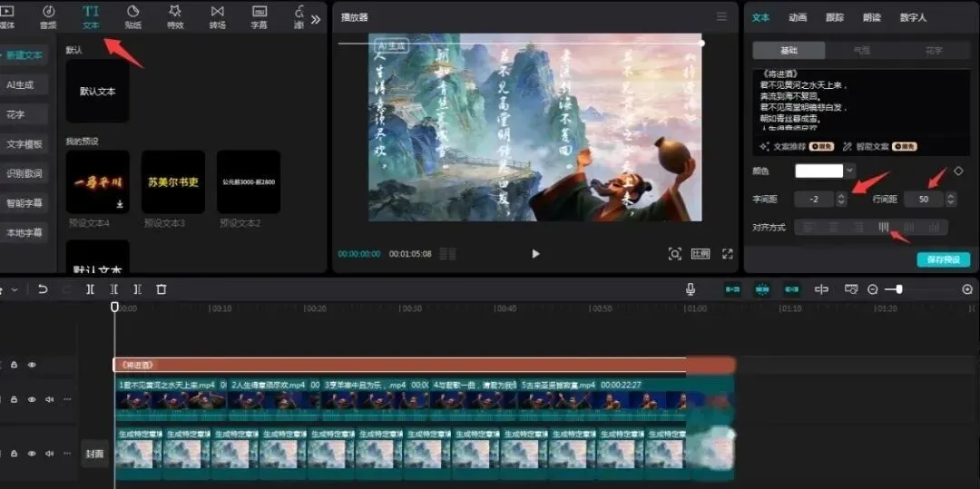Download the 预设文本4 preset

point(120,204)
